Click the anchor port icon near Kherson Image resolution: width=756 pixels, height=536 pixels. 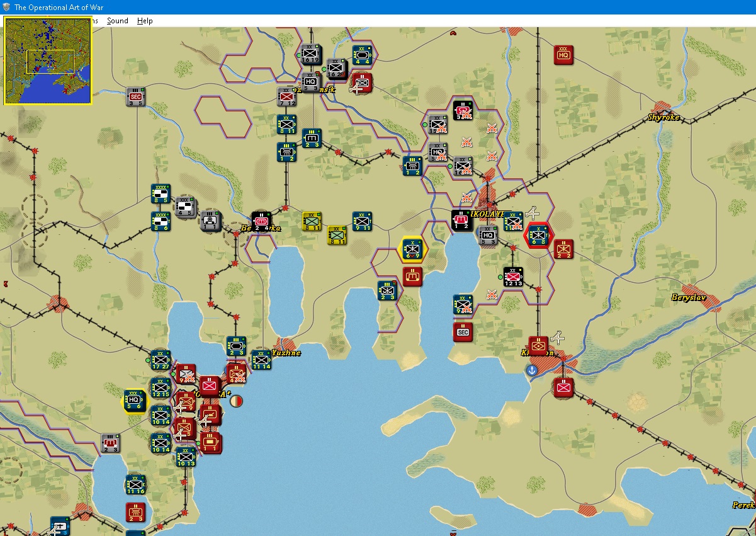point(532,370)
